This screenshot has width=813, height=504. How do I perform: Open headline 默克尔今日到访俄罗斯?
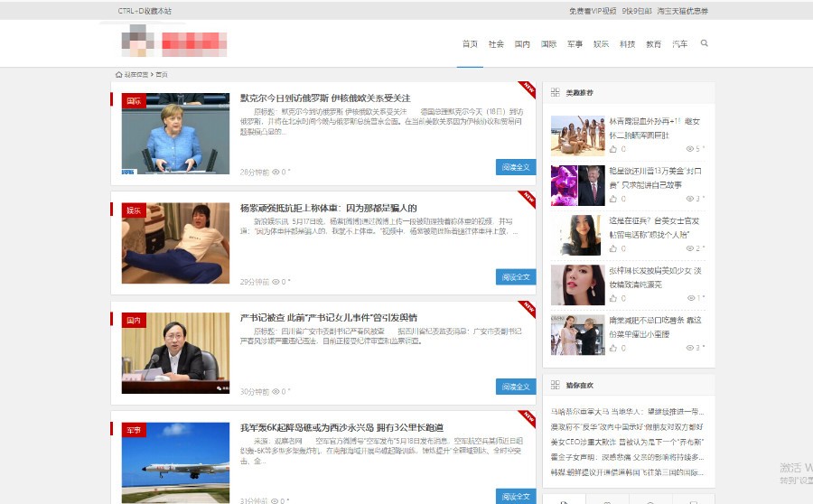tap(325, 98)
